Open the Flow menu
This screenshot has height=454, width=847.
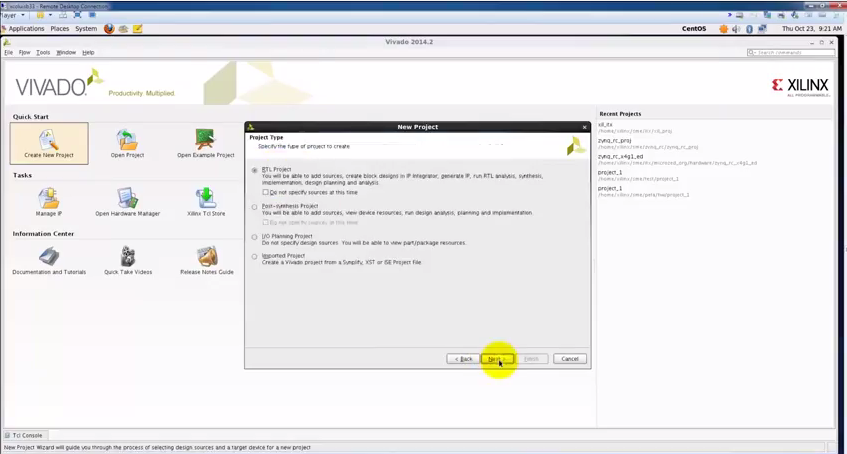pyautogui.click(x=24, y=52)
